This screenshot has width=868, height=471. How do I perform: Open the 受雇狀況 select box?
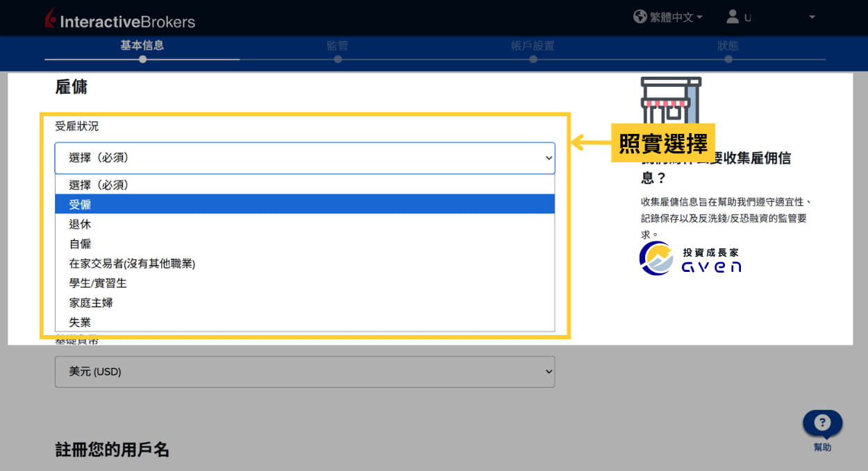pyautogui.click(x=305, y=158)
